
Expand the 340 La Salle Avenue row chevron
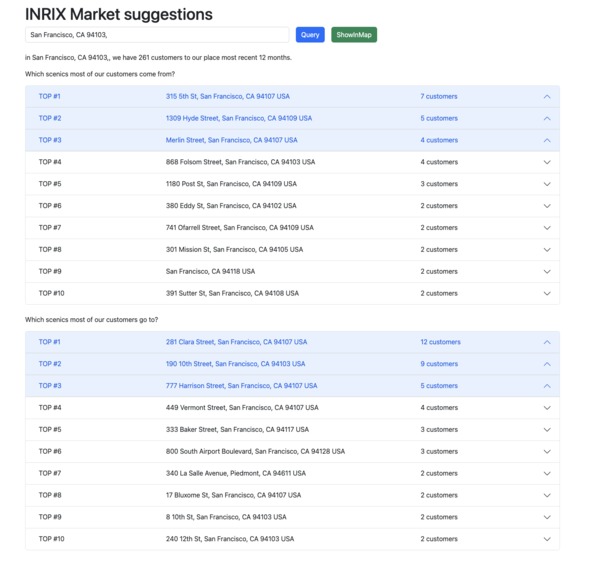click(x=547, y=474)
